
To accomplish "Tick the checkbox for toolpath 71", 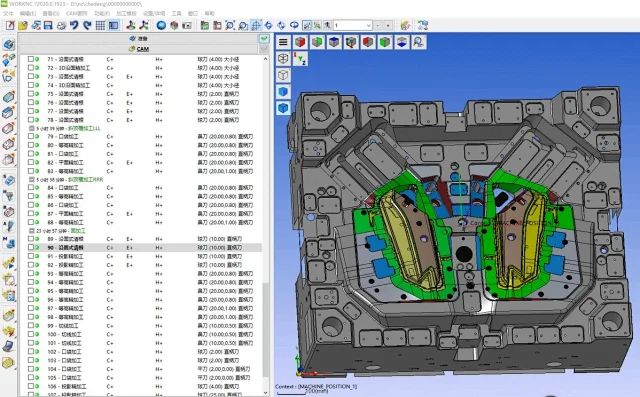I will click(x=31, y=59).
